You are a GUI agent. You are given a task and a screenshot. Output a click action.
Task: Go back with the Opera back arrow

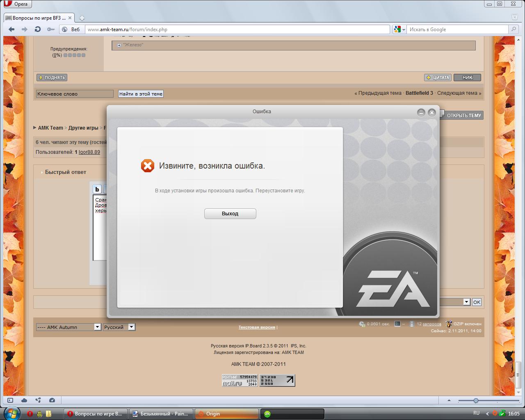coord(11,29)
